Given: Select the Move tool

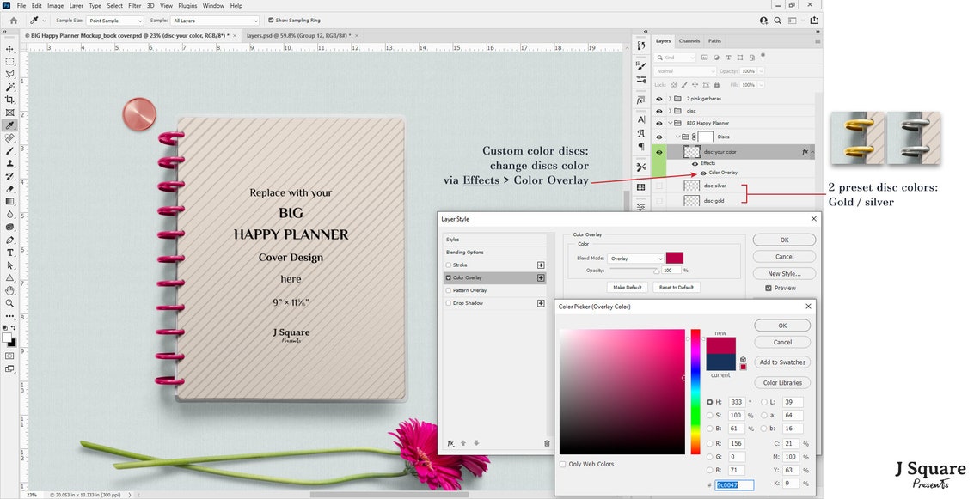Looking at the screenshot, I should 10,49.
